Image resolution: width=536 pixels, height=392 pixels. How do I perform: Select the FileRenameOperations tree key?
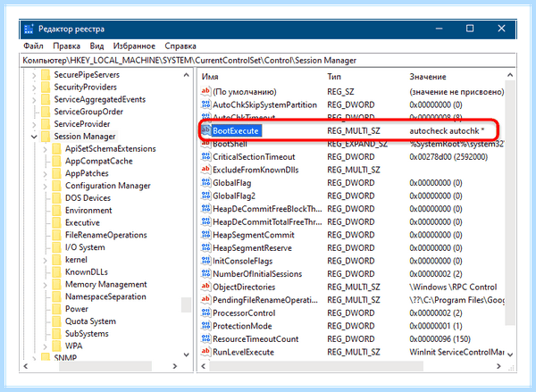pyautogui.click(x=106, y=235)
